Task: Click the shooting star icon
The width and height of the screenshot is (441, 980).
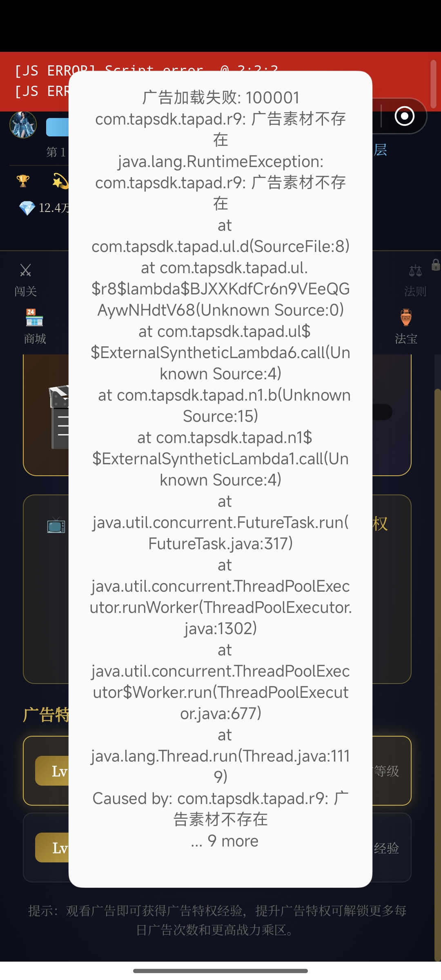Action: point(60,181)
